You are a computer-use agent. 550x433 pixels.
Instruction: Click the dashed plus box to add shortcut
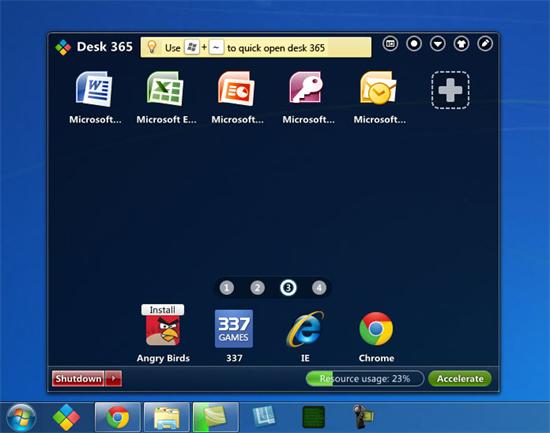pos(450,90)
